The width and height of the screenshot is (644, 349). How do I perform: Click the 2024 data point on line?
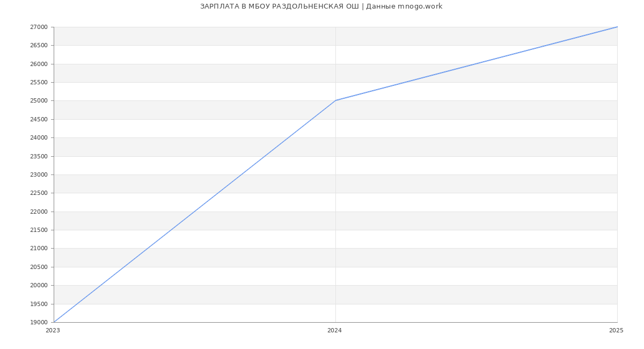(x=335, y=100)
